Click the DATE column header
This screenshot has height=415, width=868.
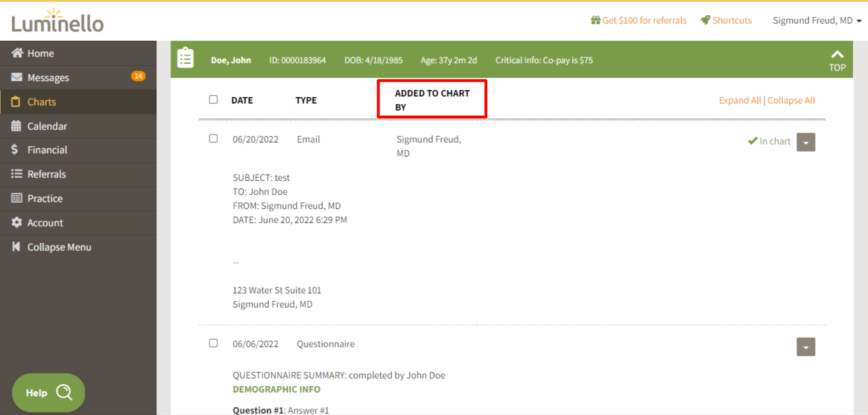242,100
